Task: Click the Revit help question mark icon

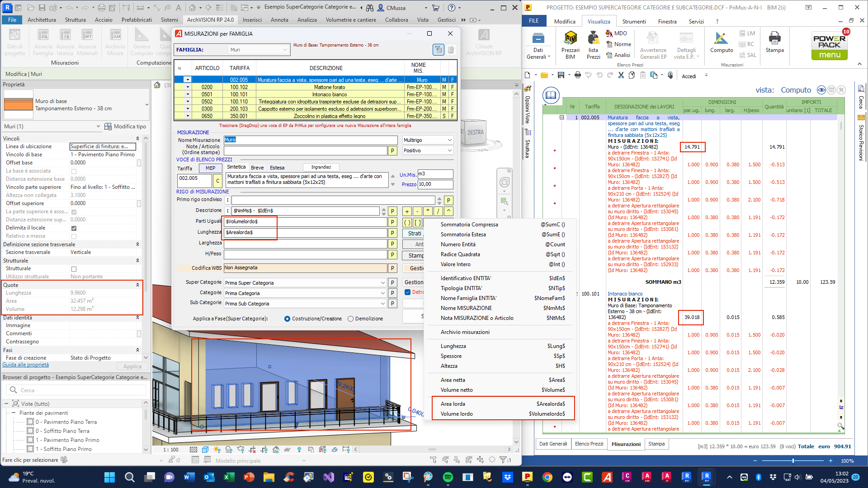Action: [452, 8]
